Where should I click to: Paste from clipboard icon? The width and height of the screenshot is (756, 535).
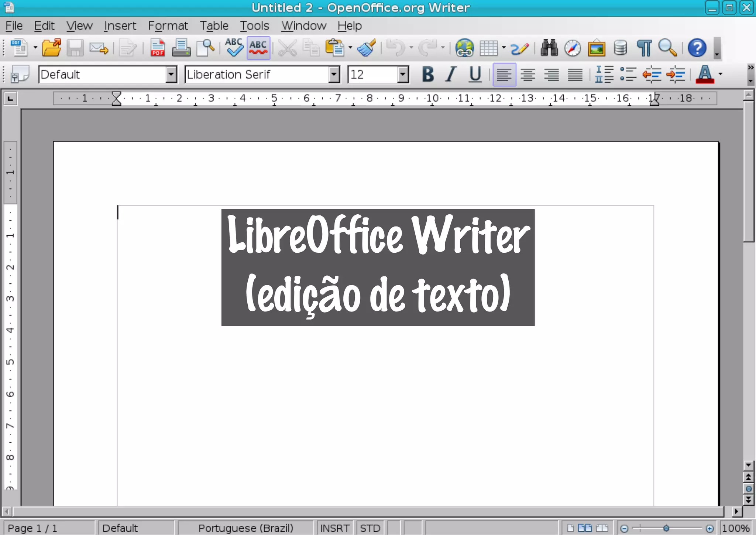pyautogui.click(x=334, y=48)
